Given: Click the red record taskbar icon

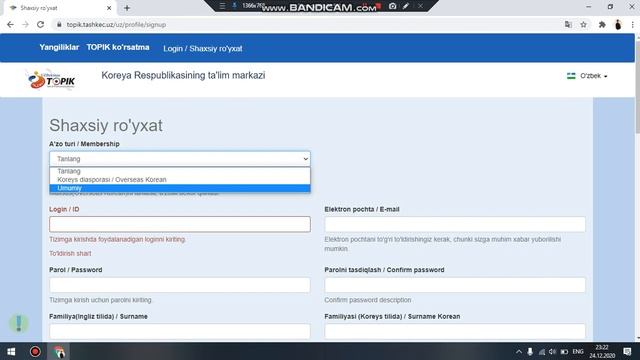Looking at the screenshot, I should tap(35, 351).
